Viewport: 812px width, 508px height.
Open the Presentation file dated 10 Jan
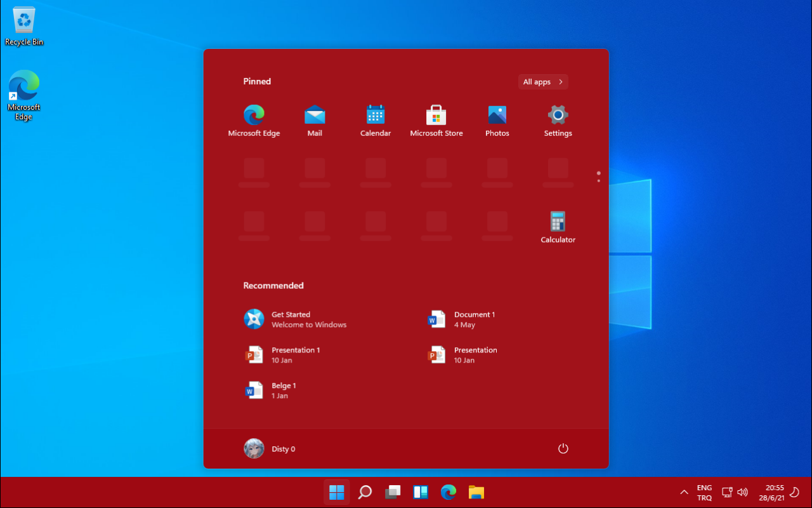(462, 355)
